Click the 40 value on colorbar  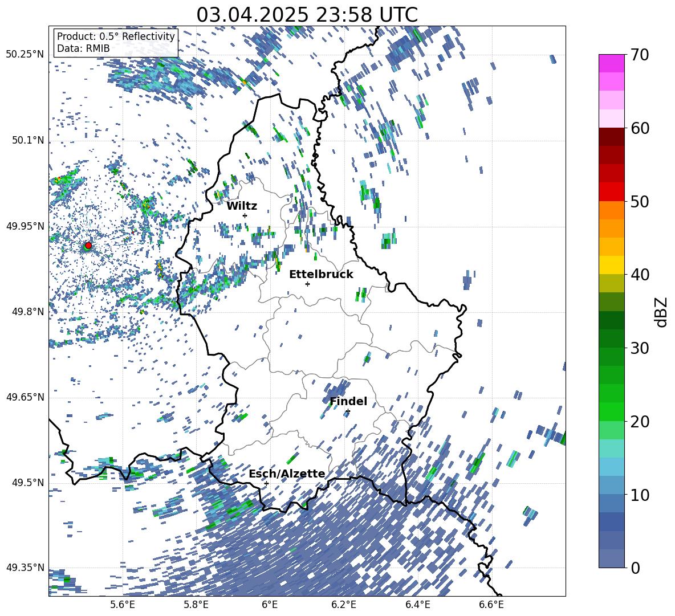click(640, 275)
